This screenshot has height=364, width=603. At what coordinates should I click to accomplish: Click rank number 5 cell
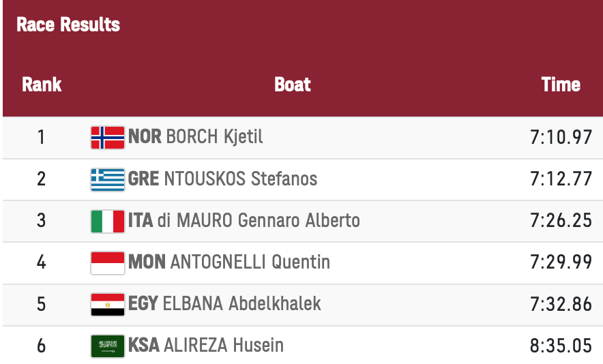tap(42, 304)
